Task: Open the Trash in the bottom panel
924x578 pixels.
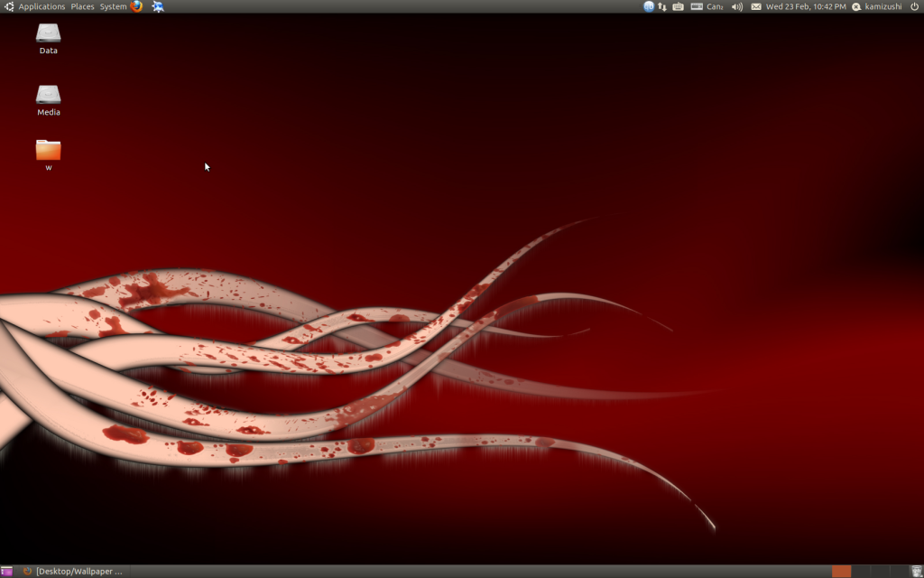Action: point(916,571)
